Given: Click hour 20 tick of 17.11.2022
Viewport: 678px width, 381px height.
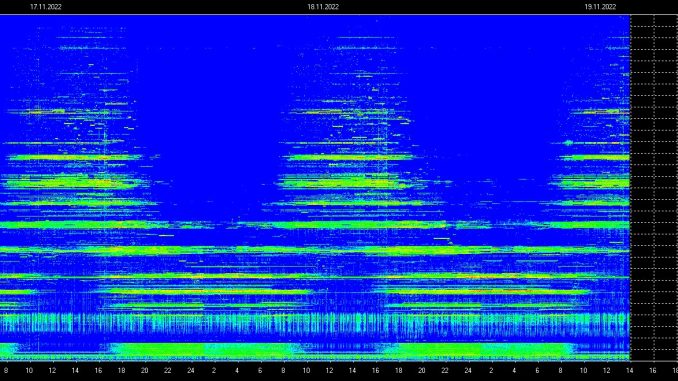Looking at the screenshot, I should click(x=144, y=371).
